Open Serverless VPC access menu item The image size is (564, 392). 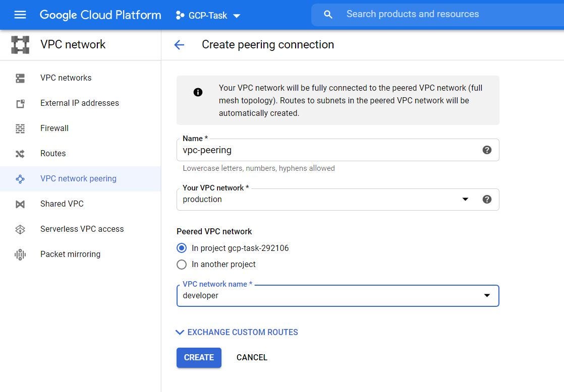pos(81,229)
